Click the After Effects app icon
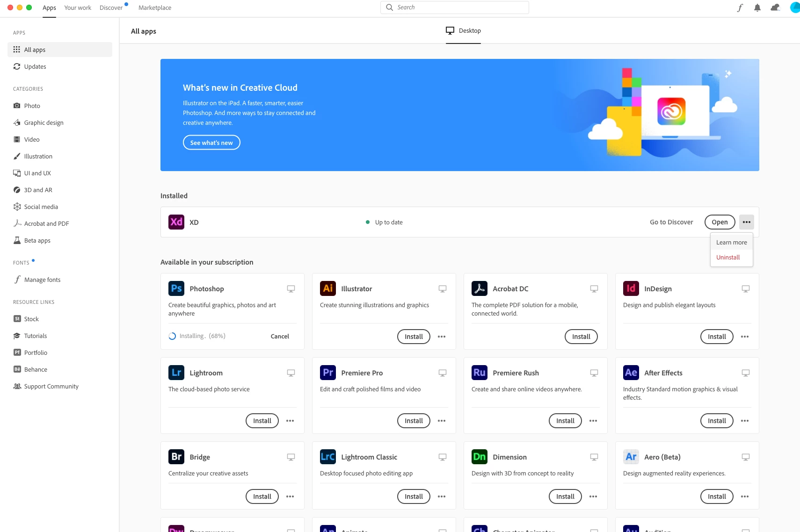The image size is (800, 532). click(x=631, y=373)
